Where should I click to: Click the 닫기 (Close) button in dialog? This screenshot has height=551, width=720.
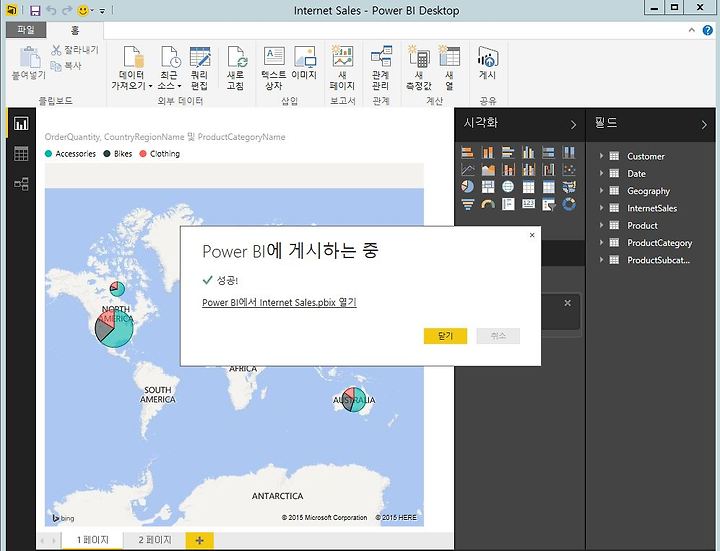[445, 336]
